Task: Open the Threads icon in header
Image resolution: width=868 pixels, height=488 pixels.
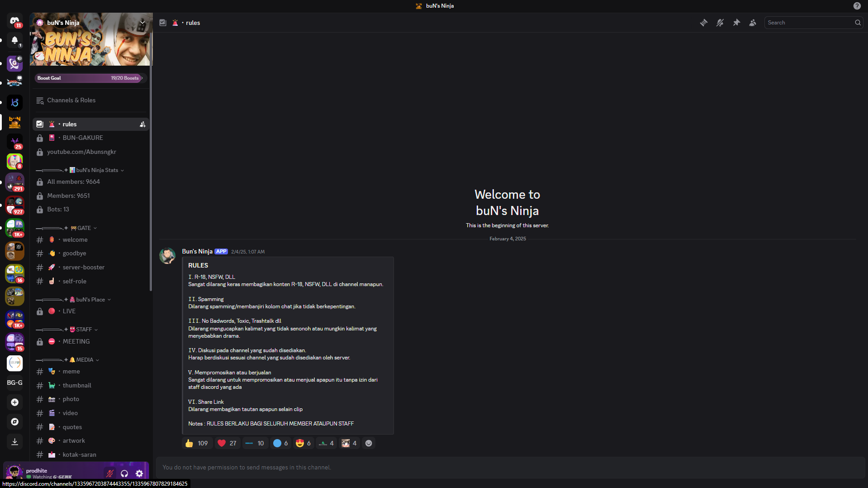Action: pyautogui.click(x=704, y=23)
